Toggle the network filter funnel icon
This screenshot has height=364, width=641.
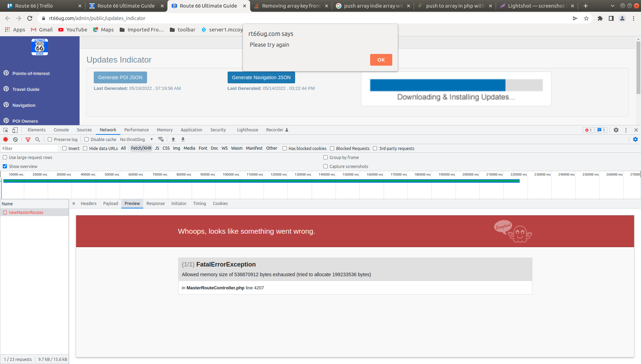28,139
